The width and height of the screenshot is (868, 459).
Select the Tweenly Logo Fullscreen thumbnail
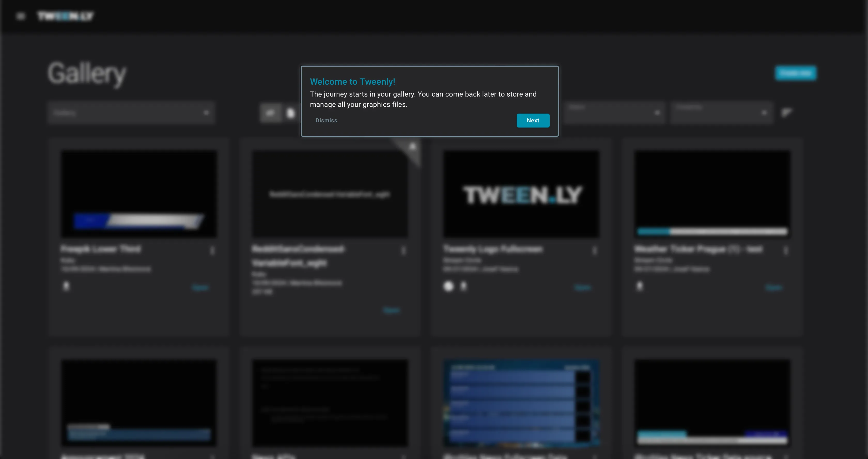click(521, 194)
